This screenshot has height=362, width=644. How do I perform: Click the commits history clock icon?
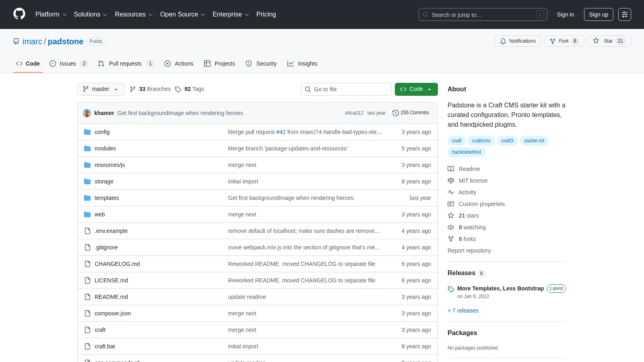click(395, 113)
